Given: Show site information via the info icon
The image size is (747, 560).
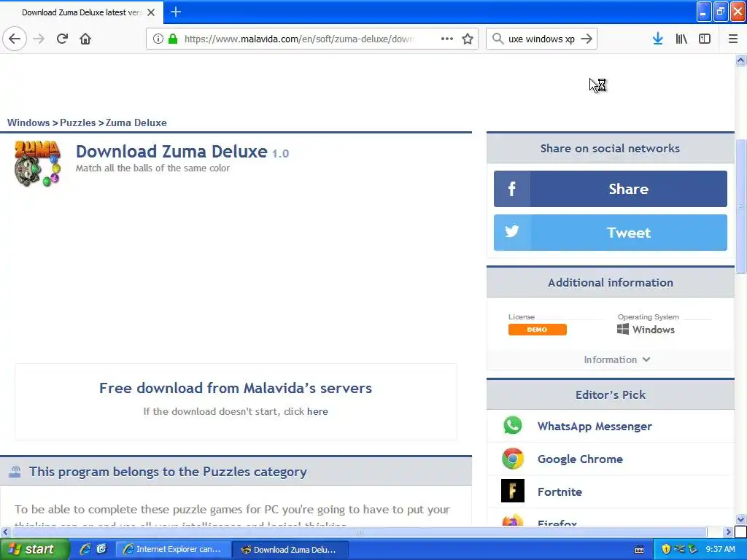Looking at the screenshot, I should click(x=158, y=39).
